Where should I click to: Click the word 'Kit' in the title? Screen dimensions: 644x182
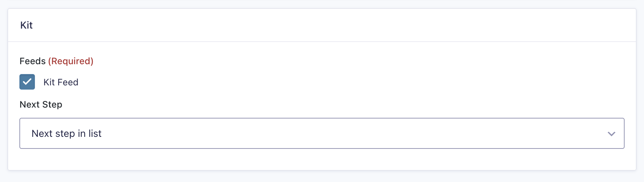[x=26, y=25]
